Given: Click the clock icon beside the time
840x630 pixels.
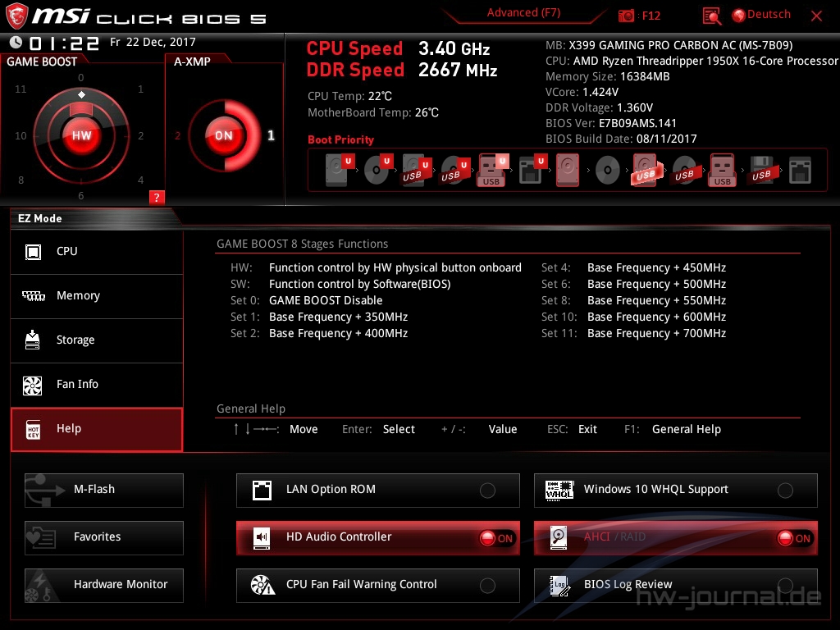Looking at the screenshot, I should (16, 42).
